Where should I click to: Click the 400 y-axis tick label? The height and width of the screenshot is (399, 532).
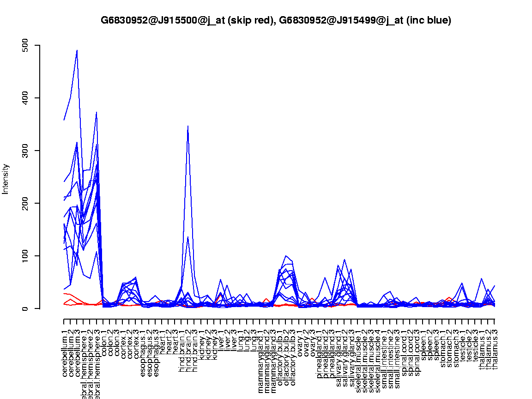26,98
